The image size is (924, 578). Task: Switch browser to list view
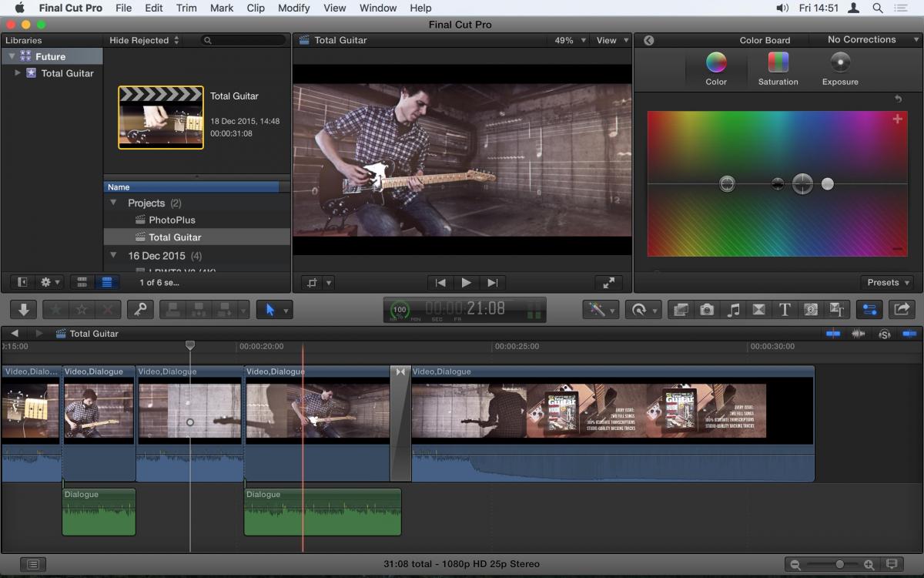point(106,283)
